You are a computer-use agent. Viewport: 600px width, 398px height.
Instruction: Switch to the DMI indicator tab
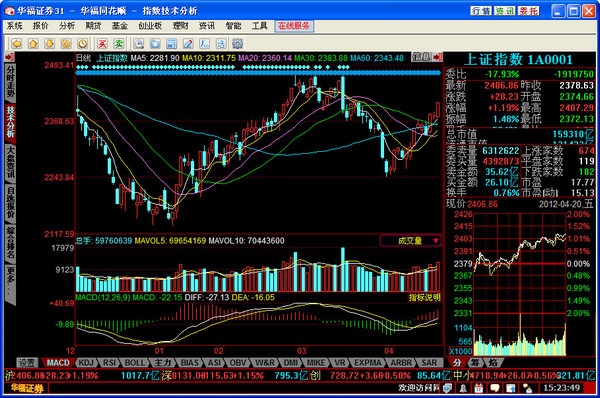click(x=291, y=362)
